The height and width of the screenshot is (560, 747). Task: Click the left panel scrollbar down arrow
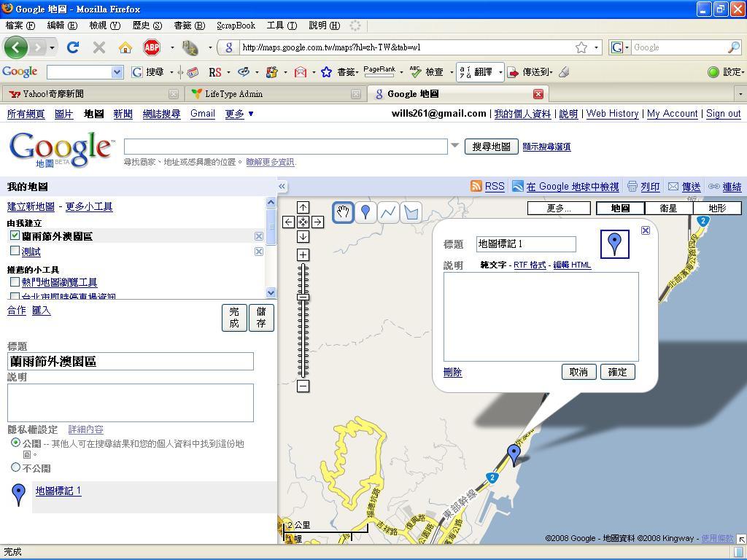(271, 293)
